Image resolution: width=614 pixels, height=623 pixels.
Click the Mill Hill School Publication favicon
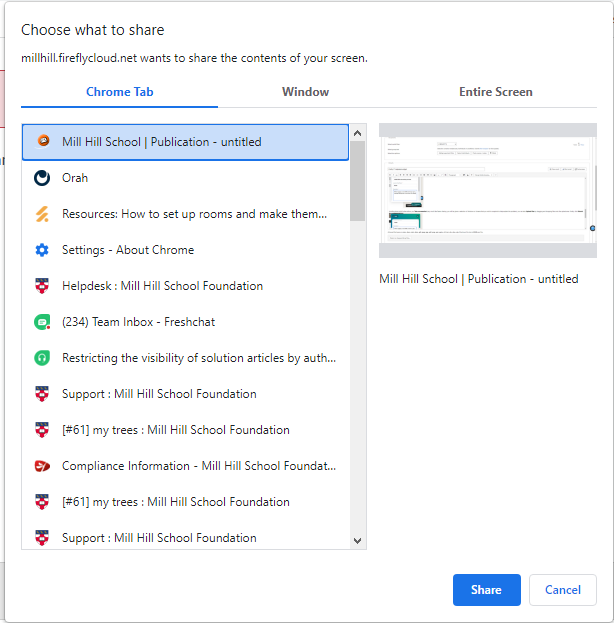[43, 141]
